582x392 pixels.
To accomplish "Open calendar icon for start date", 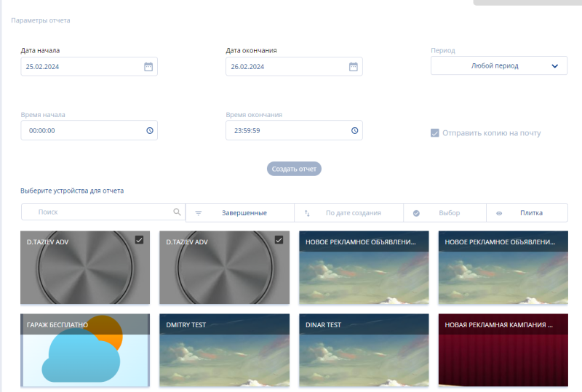I will pyautogui.click(x=148, y=66).
